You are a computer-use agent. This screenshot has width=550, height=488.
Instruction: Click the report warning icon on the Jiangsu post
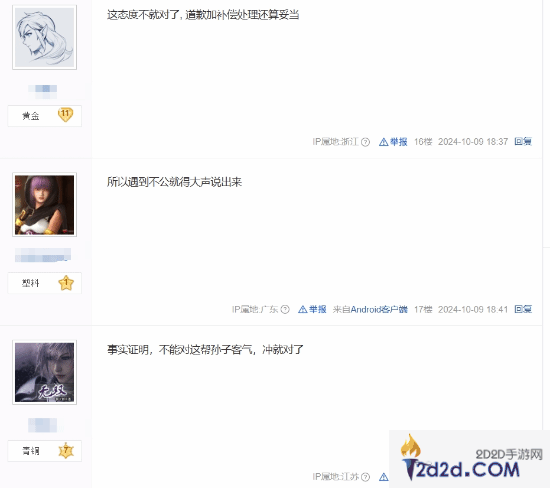pos(383,477)
